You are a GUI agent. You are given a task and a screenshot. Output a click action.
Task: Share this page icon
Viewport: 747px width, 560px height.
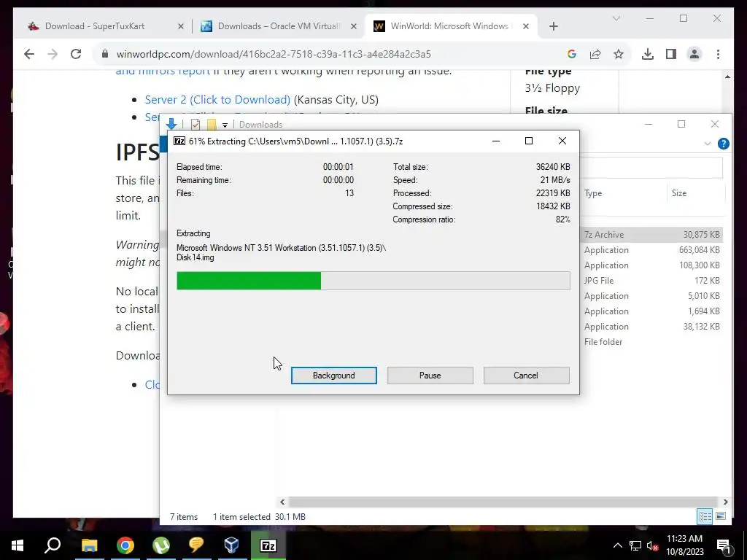(595, 54)
